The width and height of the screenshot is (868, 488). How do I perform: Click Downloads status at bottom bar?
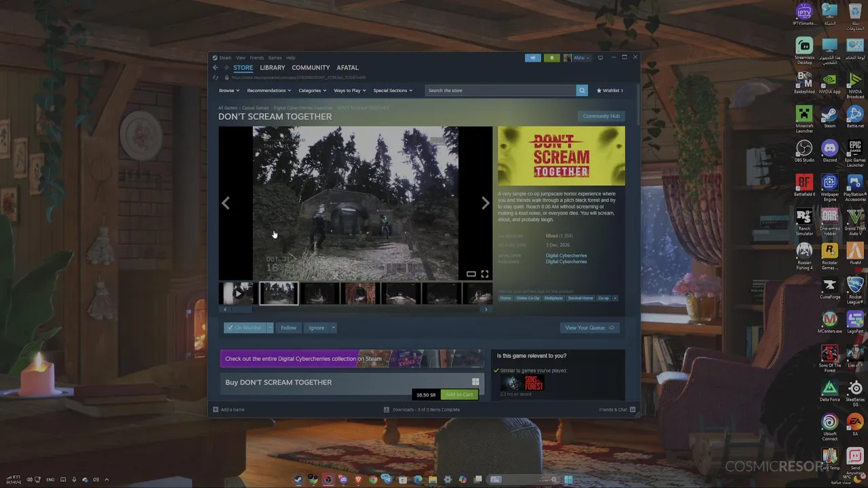(x=422, y=409)
